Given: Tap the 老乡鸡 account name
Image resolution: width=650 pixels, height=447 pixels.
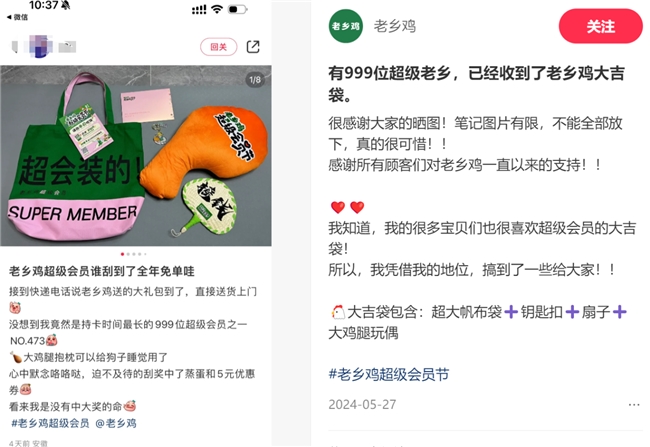Looking at the screenshot, I should coord(395,26).
